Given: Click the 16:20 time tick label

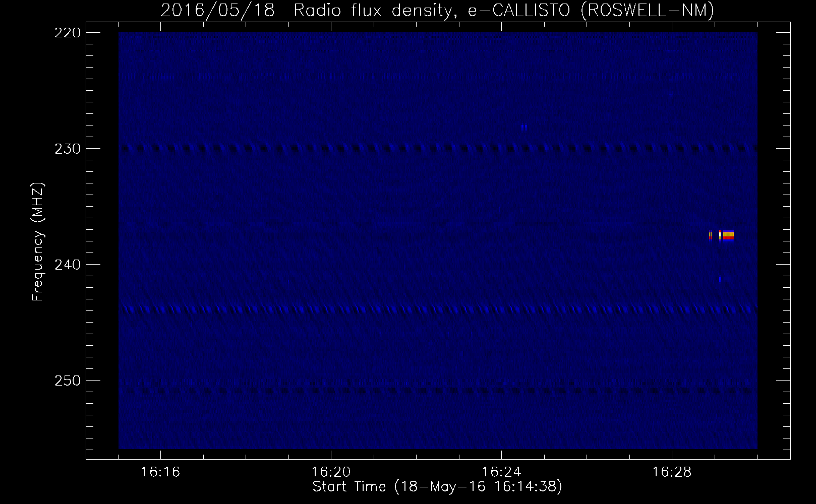Looking at the screenshot, I should tap(331, 472).
